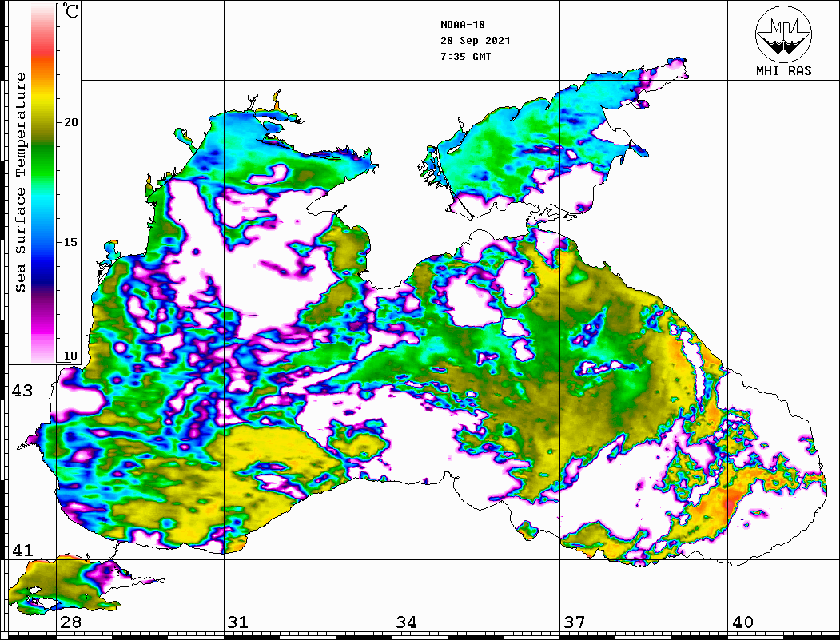Viewport: 840px width, 640px height.
Task: Click longitude label '28'
Action: point(70,622)
